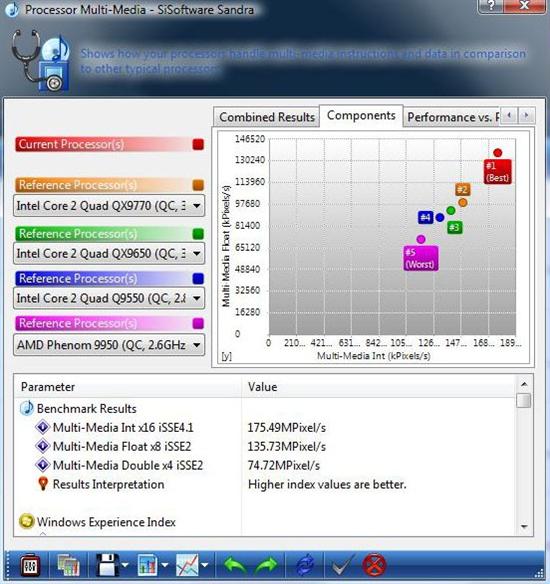Click the results list scrollbar down arrow
Image resolution: width=550 pixels, height=584 pixels.
[x=524, y=527]
